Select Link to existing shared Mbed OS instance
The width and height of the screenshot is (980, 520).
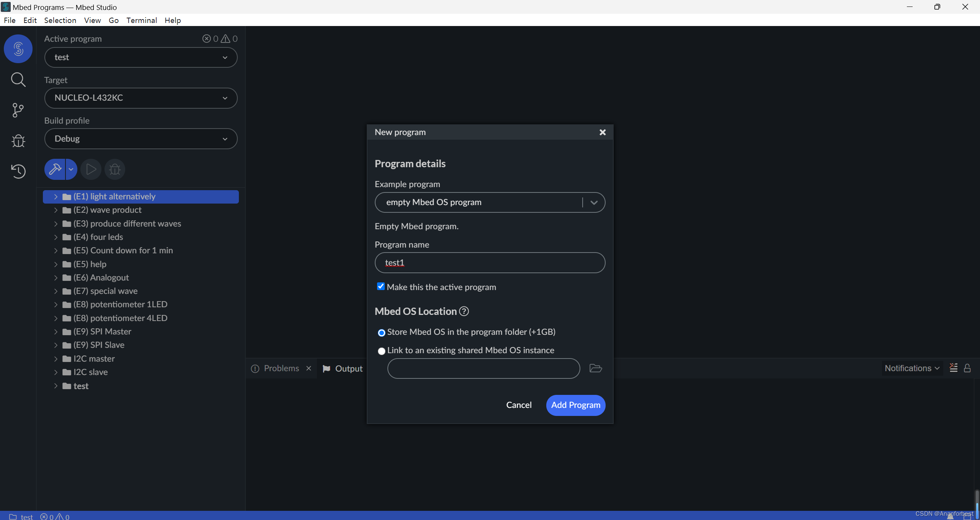tap(382, 351)
